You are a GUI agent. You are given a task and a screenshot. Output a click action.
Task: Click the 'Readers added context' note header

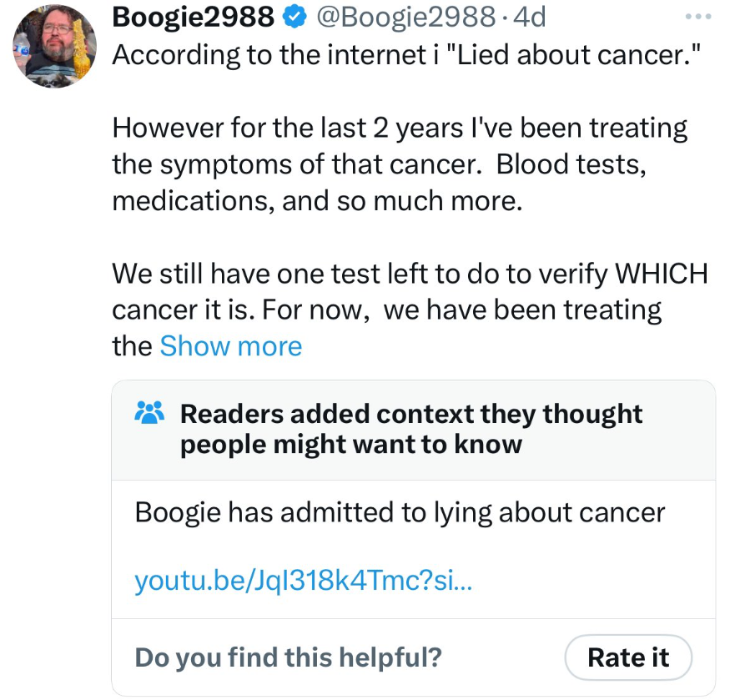411,414
